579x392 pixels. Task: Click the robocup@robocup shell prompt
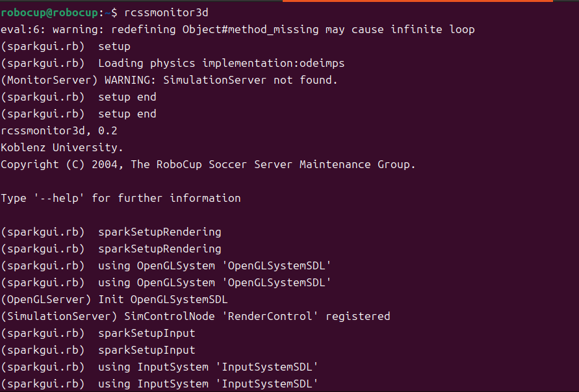point(51,12)
